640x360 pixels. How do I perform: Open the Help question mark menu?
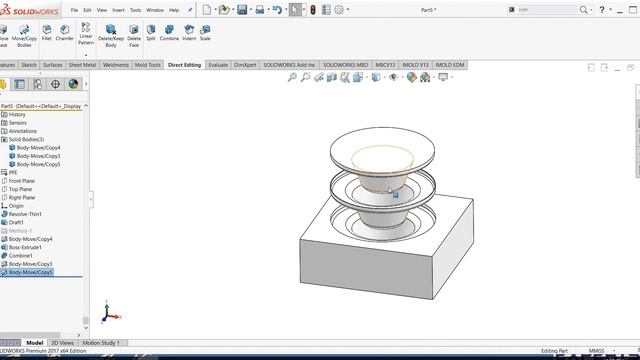[x=602, y=10]
